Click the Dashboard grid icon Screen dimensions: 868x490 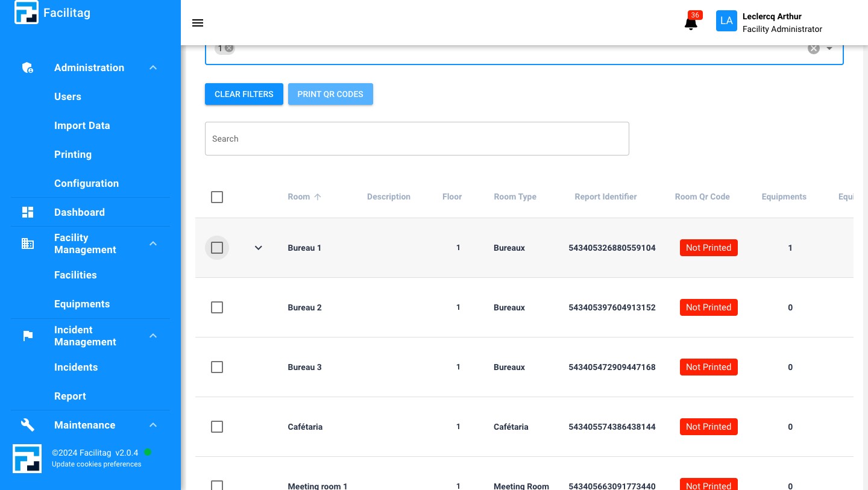[x=28, y=212]
